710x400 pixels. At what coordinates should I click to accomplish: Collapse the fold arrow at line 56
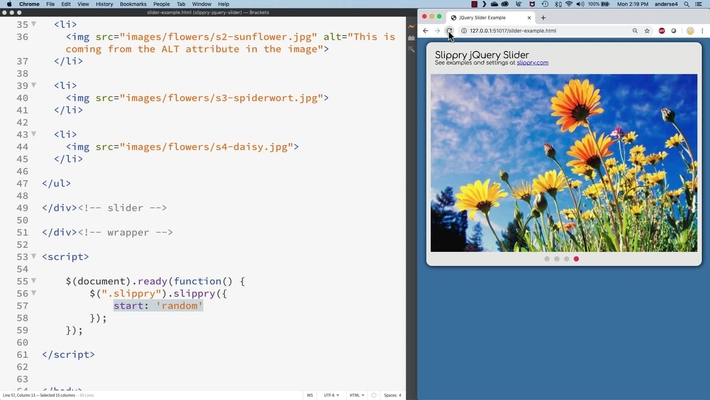(x=34, y=294)
